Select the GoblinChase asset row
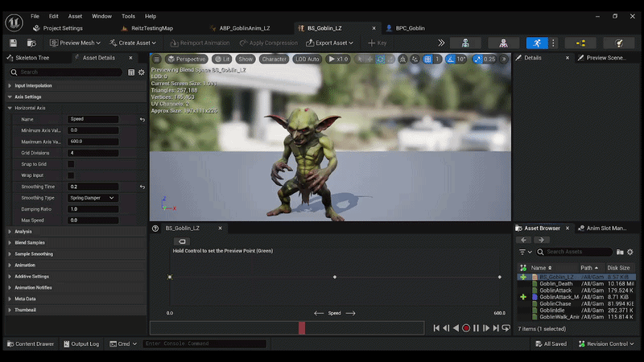The width and height of the screenshot is (644, 362). click(576, 304)
